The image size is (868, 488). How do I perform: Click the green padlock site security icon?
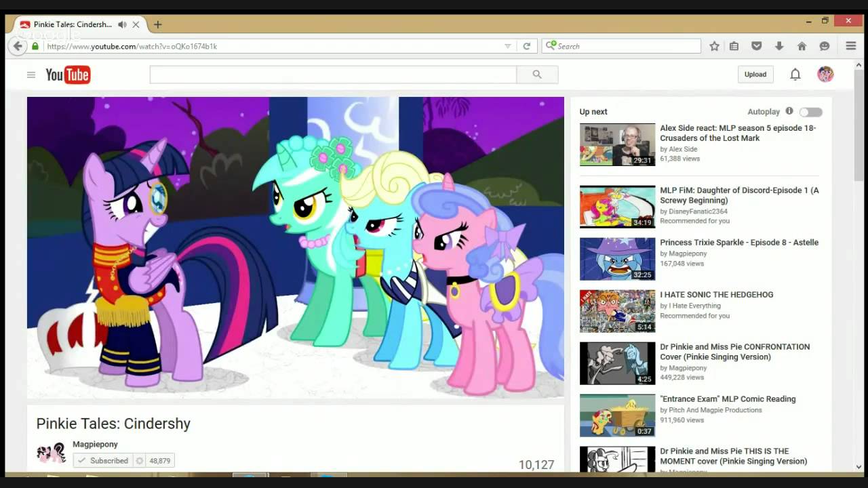pos(35,46)
